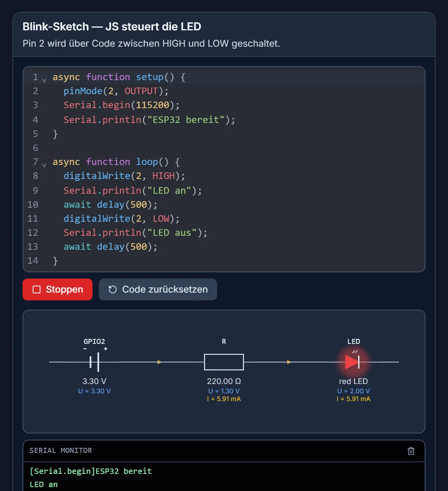Viewport: 448px width, 491px height.
Task: Reset the code with Code zurücksetzen
Action: [x=158, y=289]
